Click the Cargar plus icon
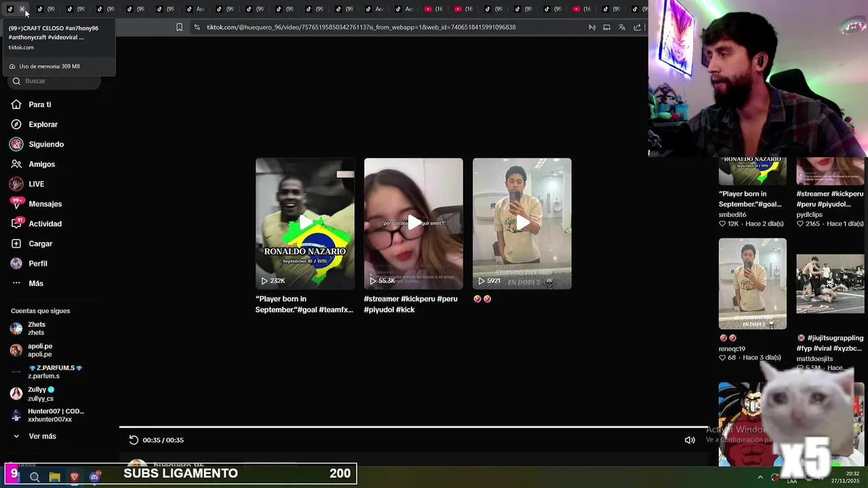The image size is (868, 488). pos(16,243)
